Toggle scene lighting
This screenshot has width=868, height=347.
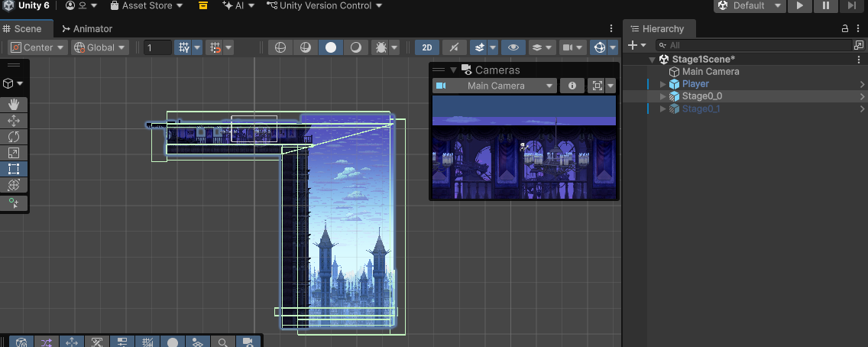(453, 47)
